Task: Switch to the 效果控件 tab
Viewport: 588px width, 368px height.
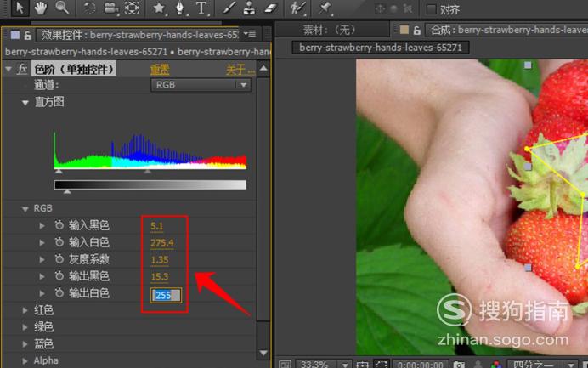Action: [139, 35]
